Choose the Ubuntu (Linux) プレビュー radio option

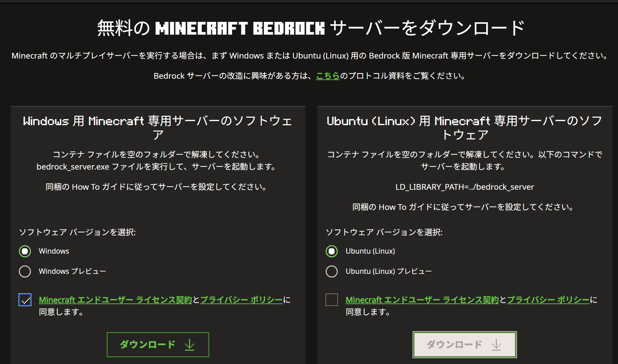click(x=332, y=271)
